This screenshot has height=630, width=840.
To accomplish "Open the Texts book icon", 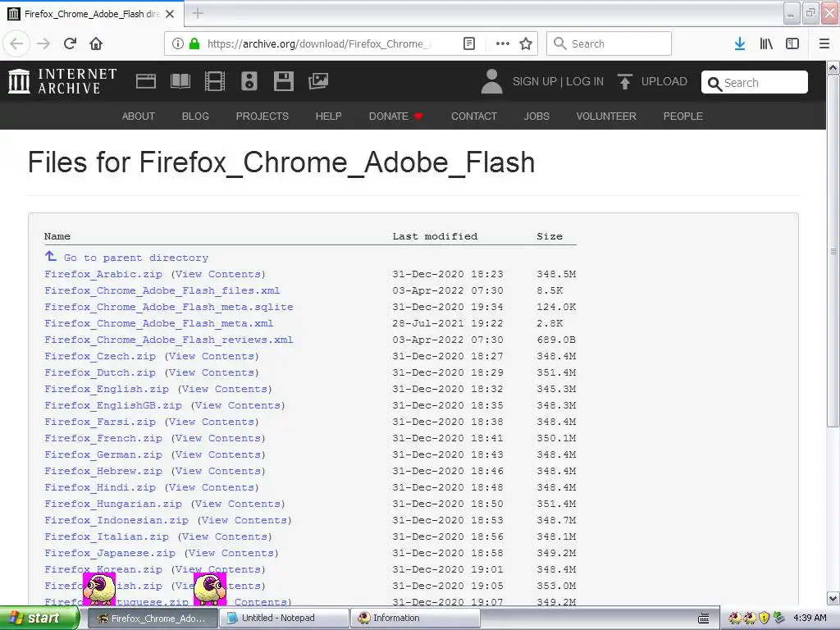I will pos(180,81).
